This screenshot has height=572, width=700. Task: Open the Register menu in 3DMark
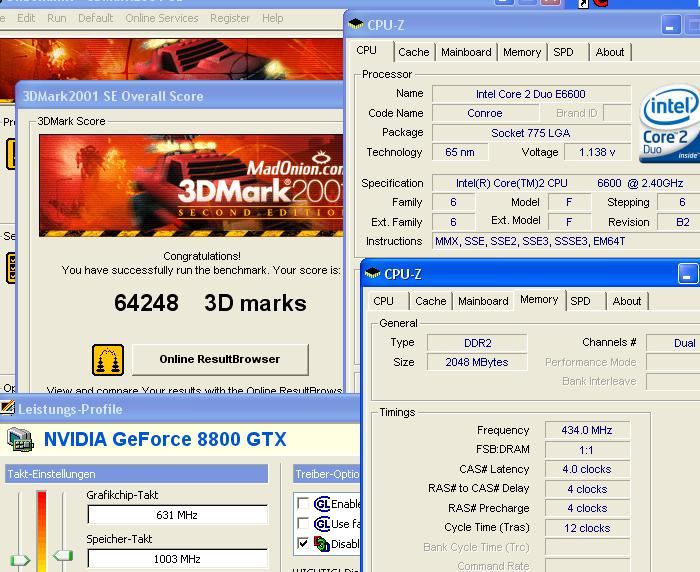(x=230, y=18)
